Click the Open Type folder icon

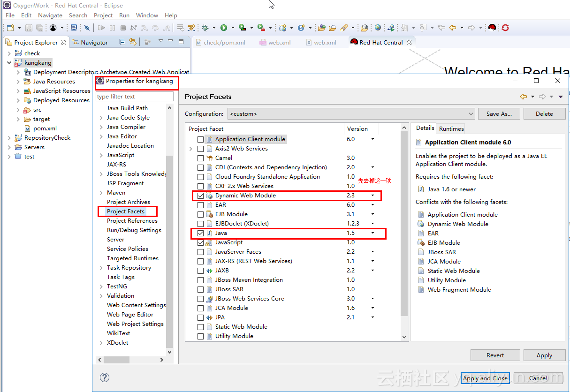pos(321,28)
